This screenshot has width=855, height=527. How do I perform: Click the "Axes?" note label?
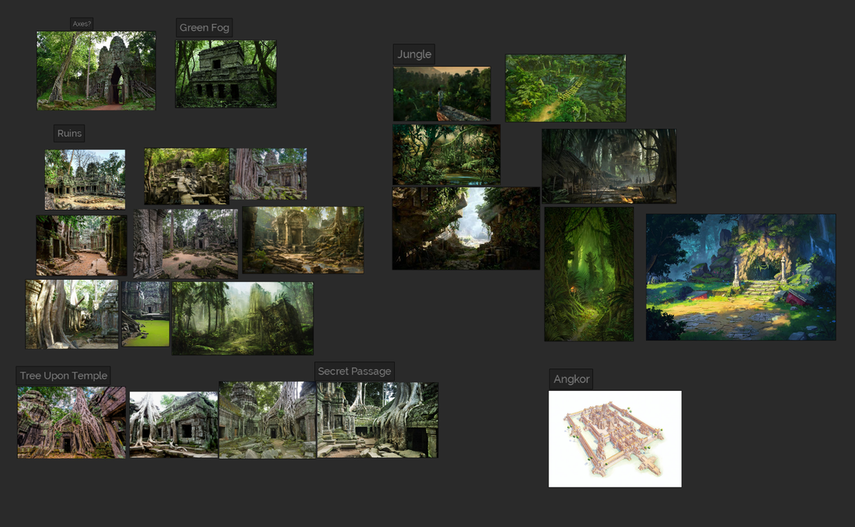point(82,23)
